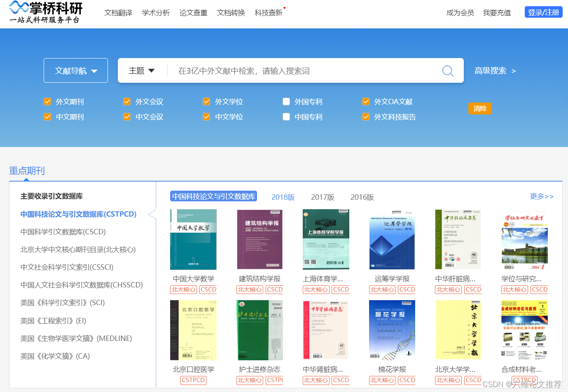Toggle the 外文学位 checkbox
Image resolution: width=568 pixels, height=392 pixels.
[x=206, y=101]
